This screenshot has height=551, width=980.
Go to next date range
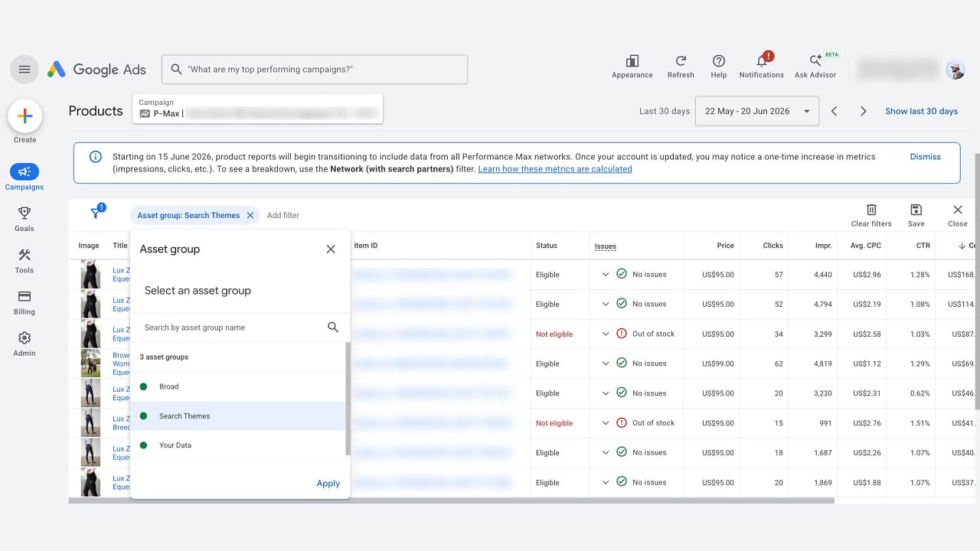[863, 112]
